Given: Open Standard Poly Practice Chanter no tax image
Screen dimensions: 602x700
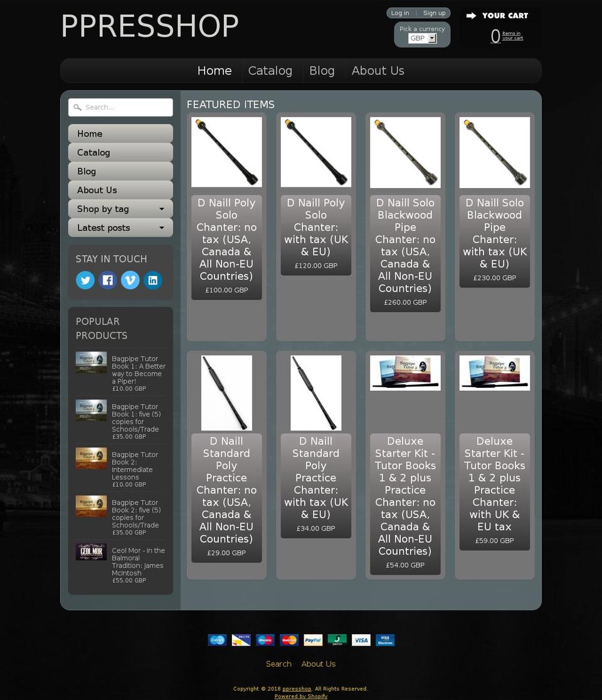Looking at the screenshot, I should click(x=226, y=393).
